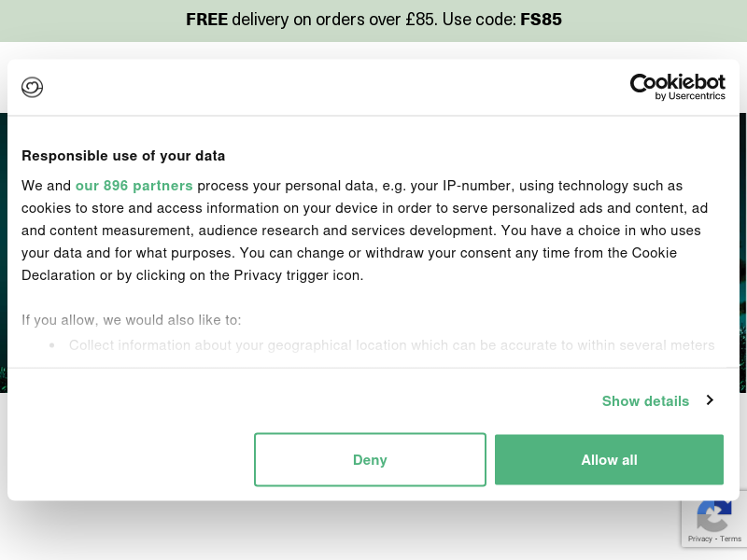Open the reCAPTCHA Terms link
The width and height of the screenshot is (747, 560).
[730, 539]
